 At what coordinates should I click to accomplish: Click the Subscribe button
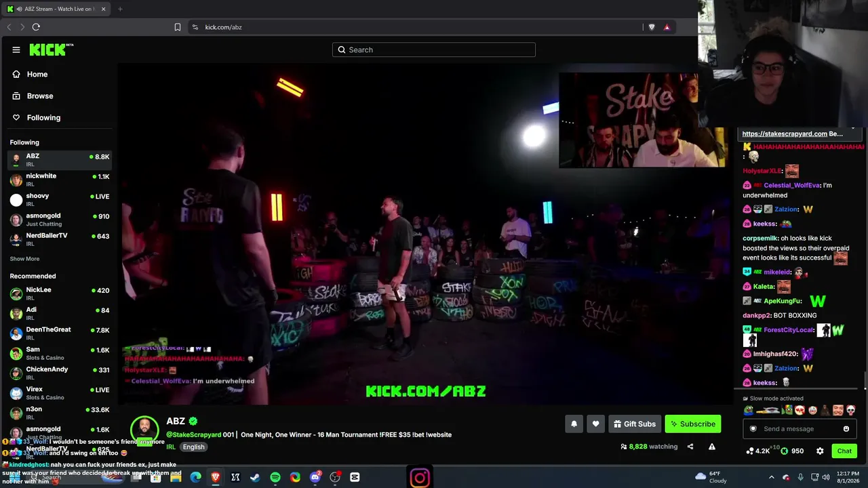point(693,424)
